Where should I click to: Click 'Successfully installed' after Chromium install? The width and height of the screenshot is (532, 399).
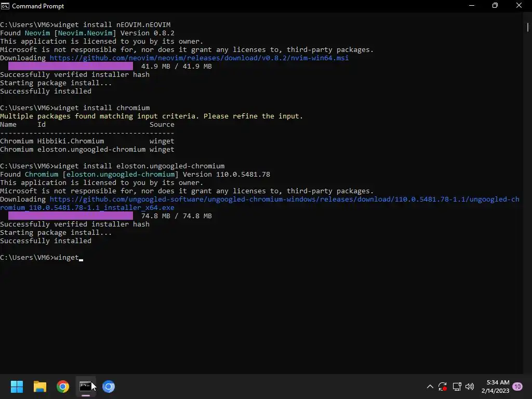(46, 241)
